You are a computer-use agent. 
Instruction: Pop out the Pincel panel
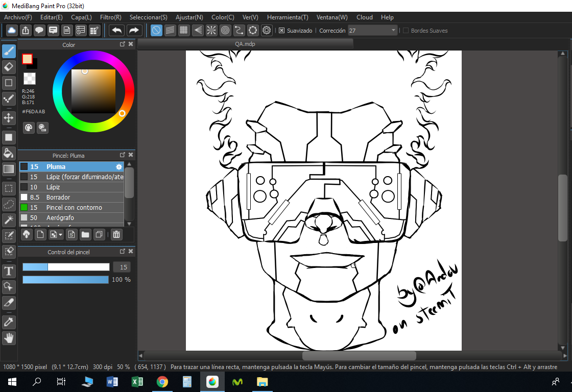(122, 155)
